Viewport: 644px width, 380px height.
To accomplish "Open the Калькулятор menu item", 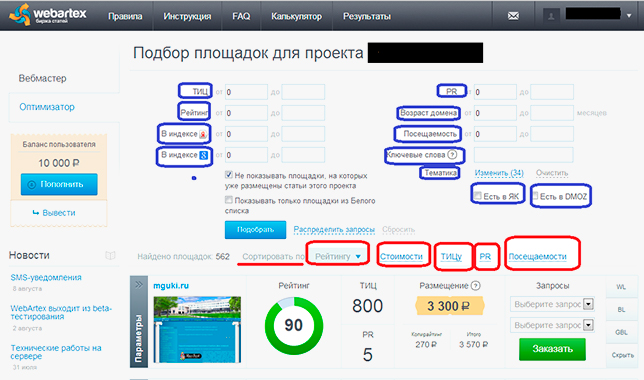I will point(296,16).
